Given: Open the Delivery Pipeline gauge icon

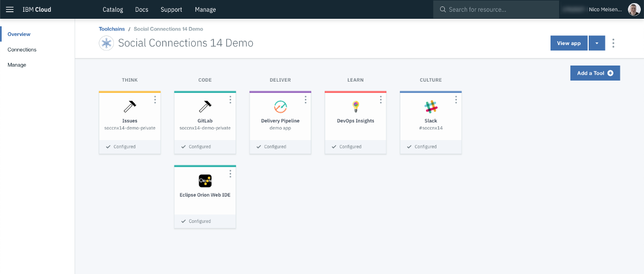Looking at the screenshot, I should tap(280, 106).
